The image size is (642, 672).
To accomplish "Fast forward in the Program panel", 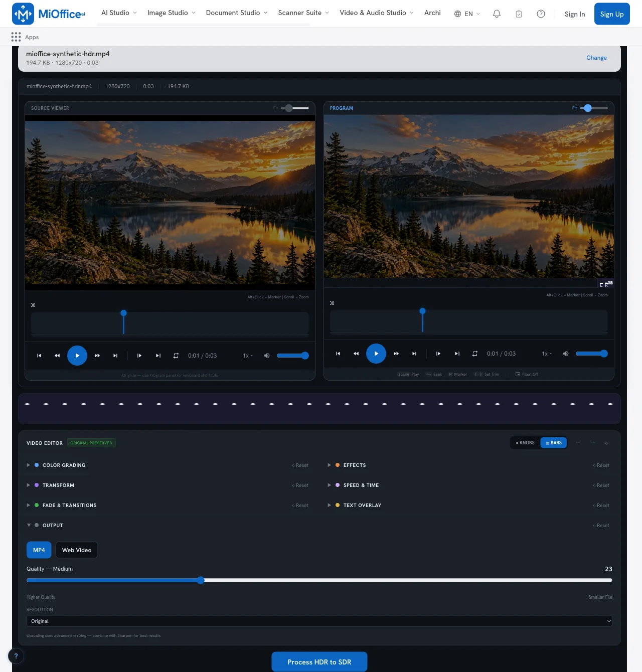I will point(396,354).
